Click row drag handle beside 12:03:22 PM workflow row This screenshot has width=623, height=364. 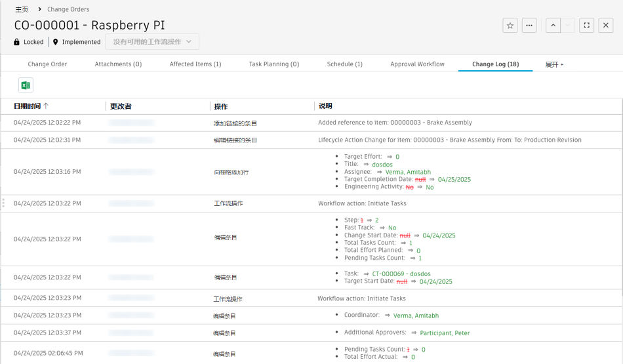(x=3, y=203)
